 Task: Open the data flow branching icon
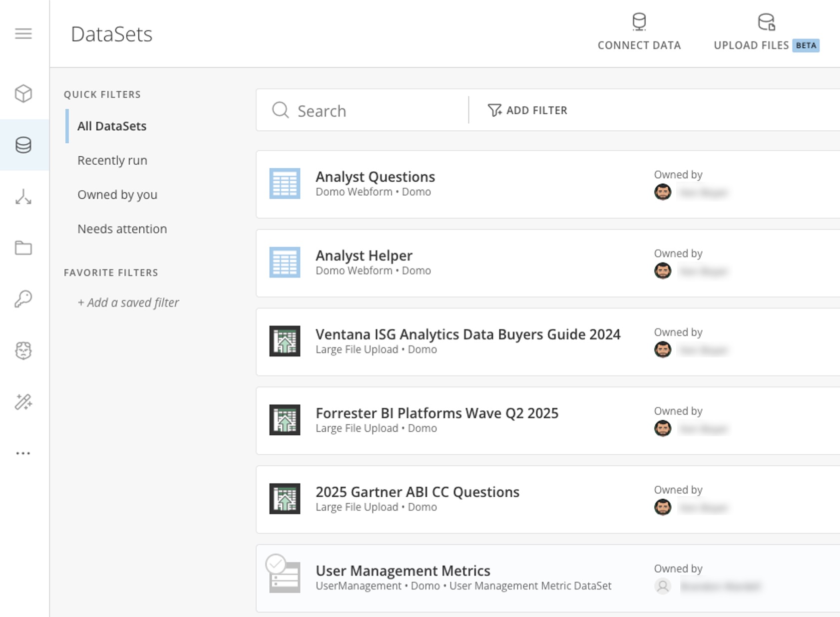(23, 197)
